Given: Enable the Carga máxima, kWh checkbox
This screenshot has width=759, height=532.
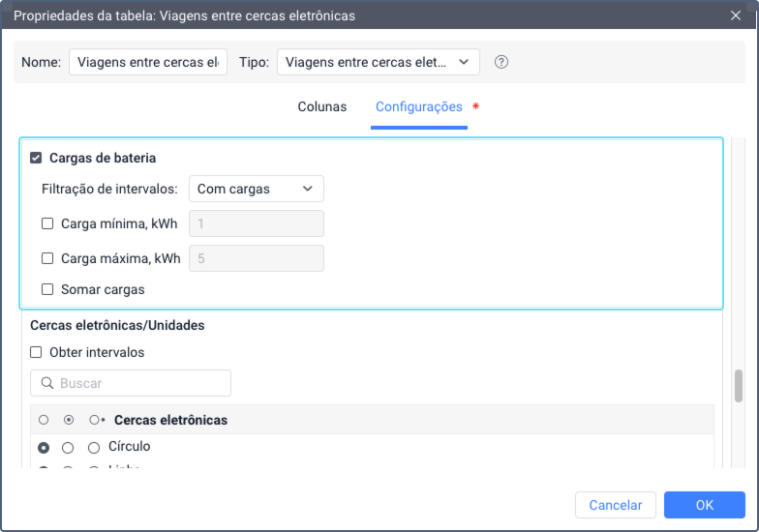Looking at the screenshot, I should (x=47, y=258).
